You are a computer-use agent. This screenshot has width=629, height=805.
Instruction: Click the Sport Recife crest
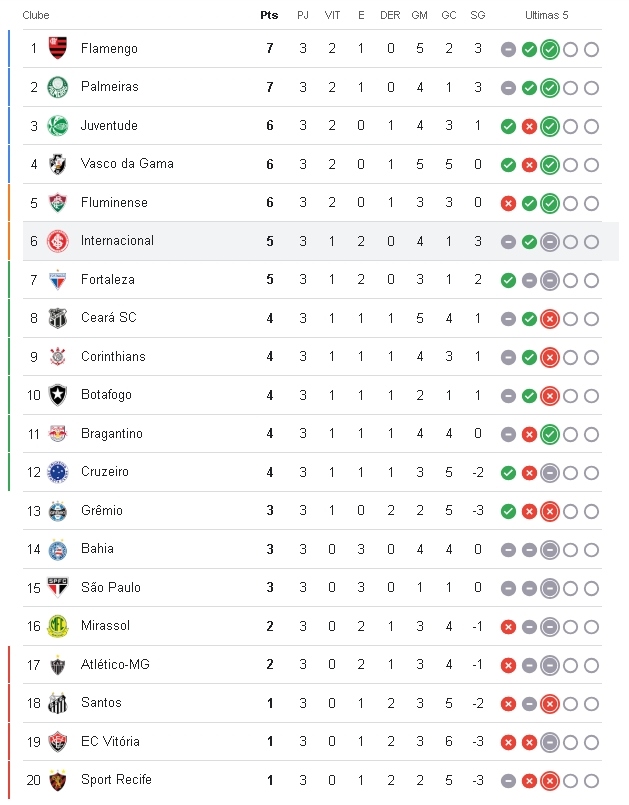tap(58, 780)
